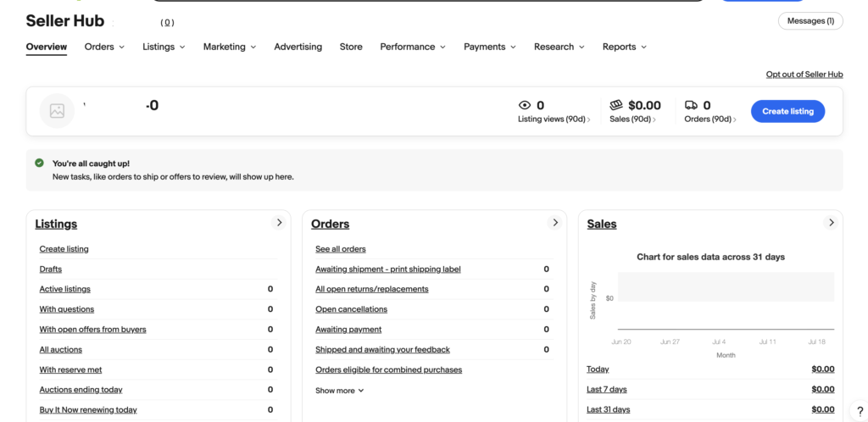
Task: Select the Overview tab
Action: (x=47, y=47)
